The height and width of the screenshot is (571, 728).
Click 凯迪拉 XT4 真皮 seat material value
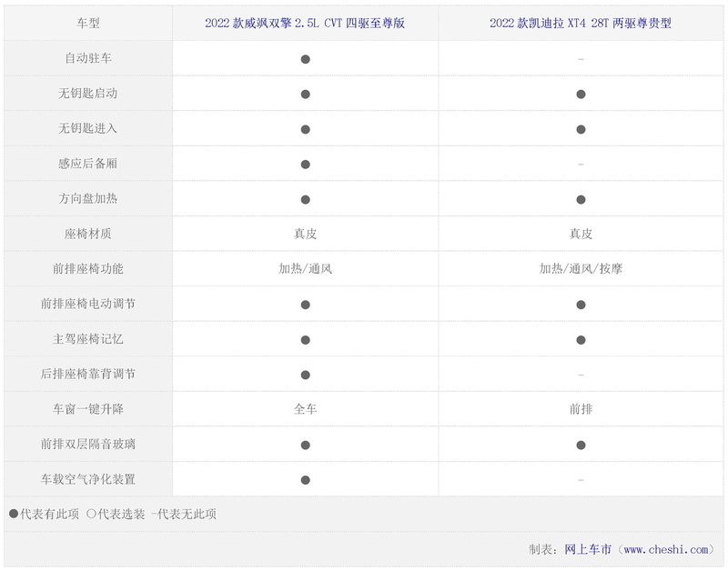[581, 234]
